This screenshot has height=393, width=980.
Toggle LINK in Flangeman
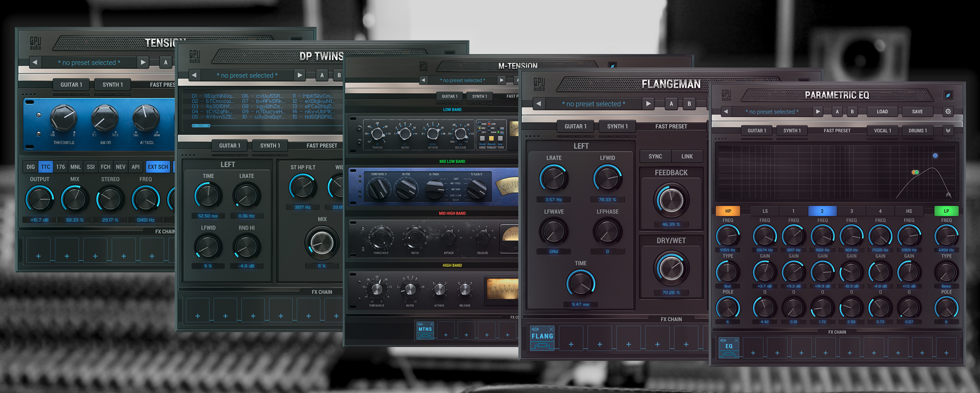687,156
